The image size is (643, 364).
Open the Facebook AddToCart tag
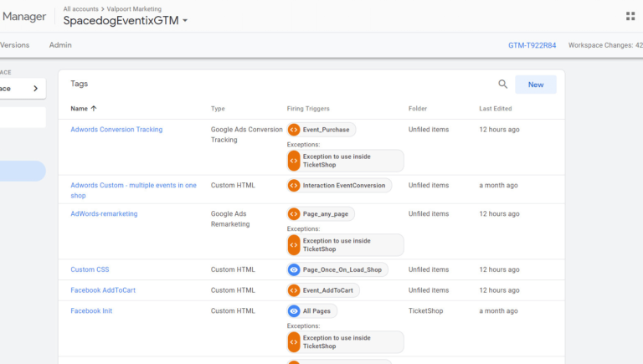click(x=104, y=290)
